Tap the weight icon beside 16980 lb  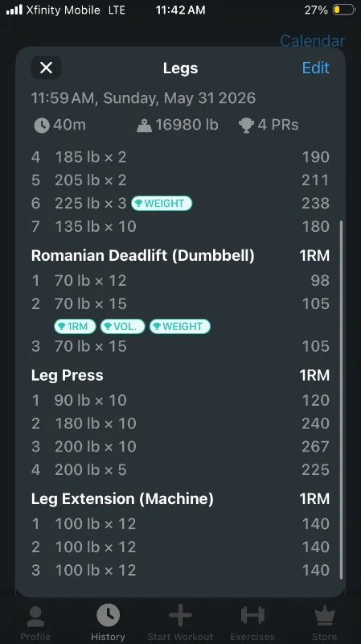pyautogui.click(x=144, y=125)
